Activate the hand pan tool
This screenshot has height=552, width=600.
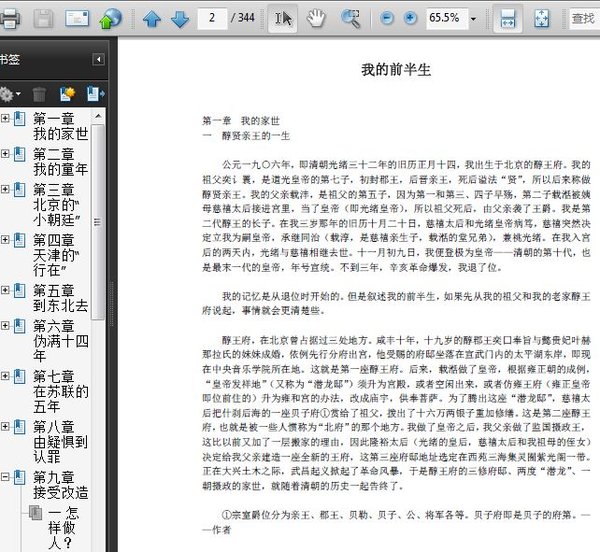click(x=316, y=18)
